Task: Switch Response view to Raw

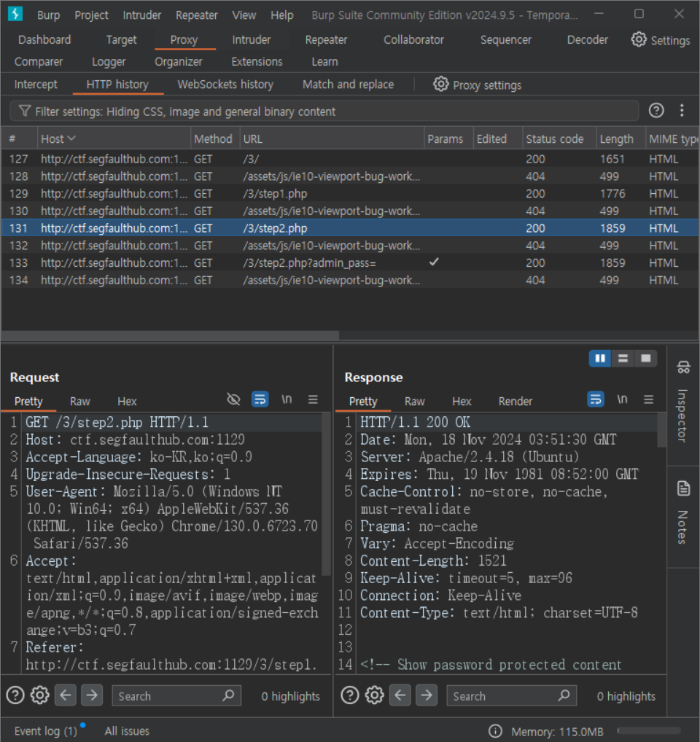Action: pyautogui.click(x=415, y=402)
